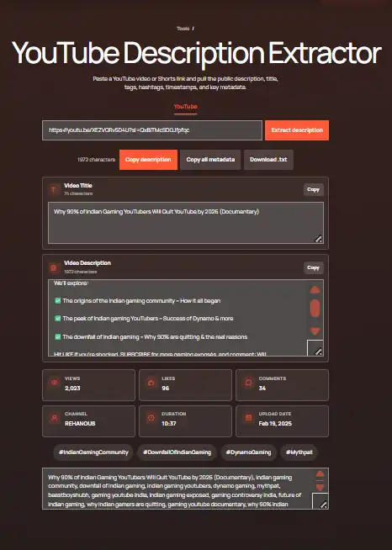The image size is (392, 550).
Task: Select the #IndianGamingCommunity hashtag chip
Action: [93, 452]
